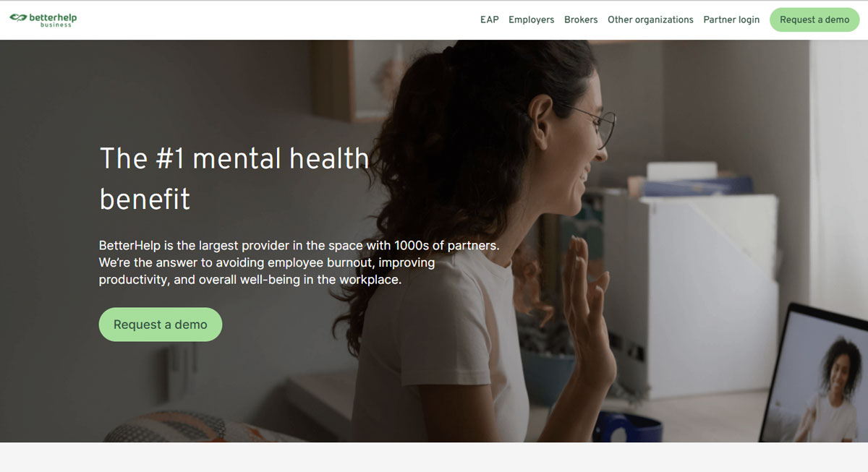Image resolution: width=868 pixels, height=472 pixels.
Task: Click empty white header area beside the logo
Action: pyautogui.click(x=275, y=20)
